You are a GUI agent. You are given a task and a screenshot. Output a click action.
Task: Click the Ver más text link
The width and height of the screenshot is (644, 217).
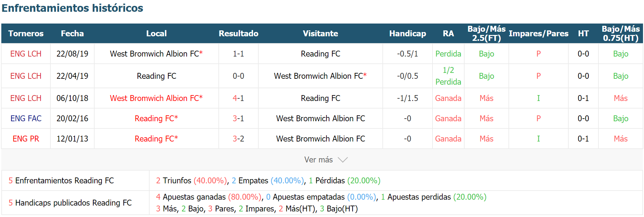(318, 160)
